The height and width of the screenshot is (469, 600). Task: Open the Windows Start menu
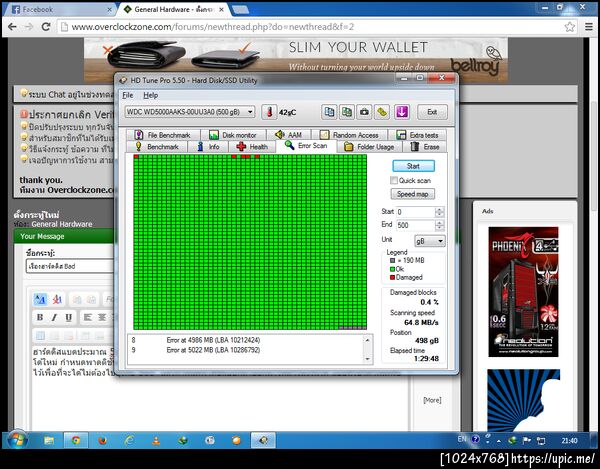click(17, 440)
